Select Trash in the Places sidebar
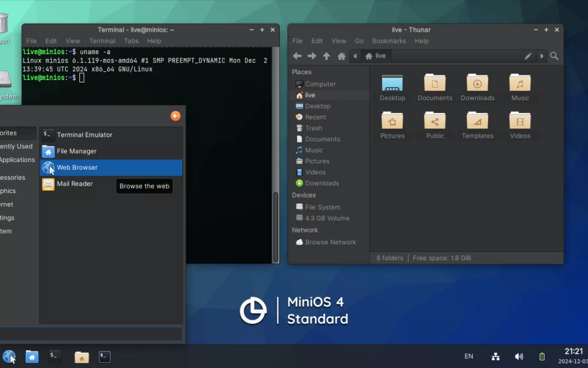 point(313,128)
